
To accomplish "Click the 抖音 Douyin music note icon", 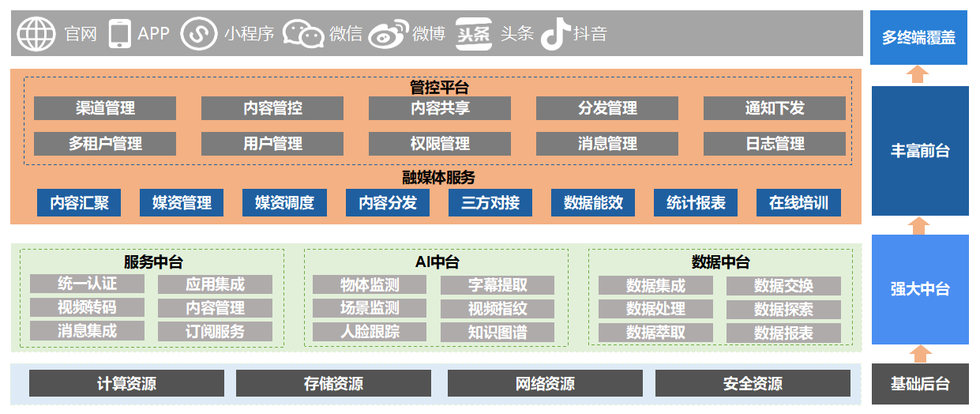I will point(555,34).
